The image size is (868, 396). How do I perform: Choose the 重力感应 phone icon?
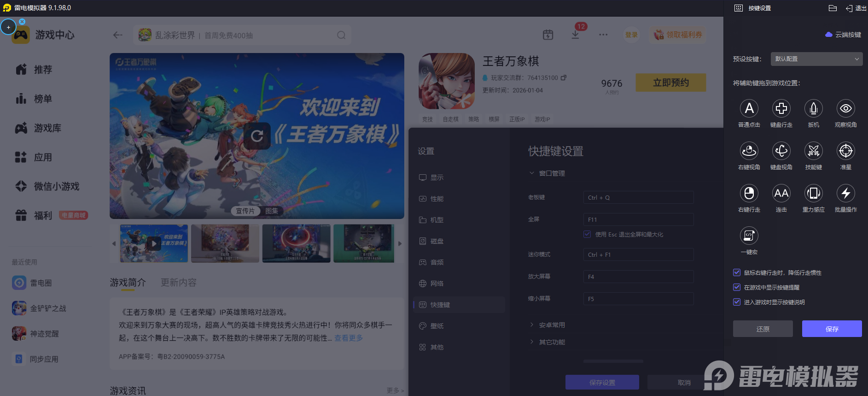814,193
